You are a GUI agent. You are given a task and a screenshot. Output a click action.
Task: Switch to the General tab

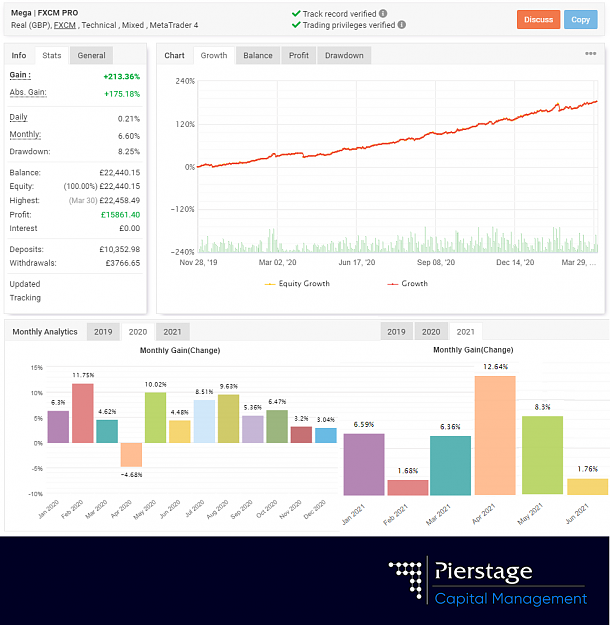(91, 55)
